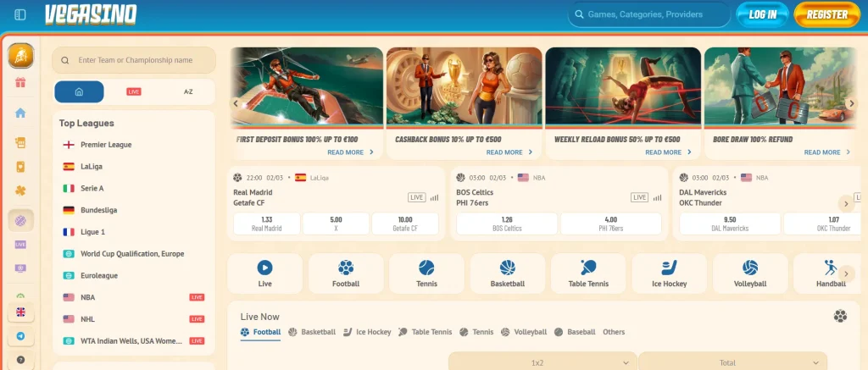This screenshot has width=868, height=370.
Task: Click the clover icon in sidebar
Action: click(20, 191)
